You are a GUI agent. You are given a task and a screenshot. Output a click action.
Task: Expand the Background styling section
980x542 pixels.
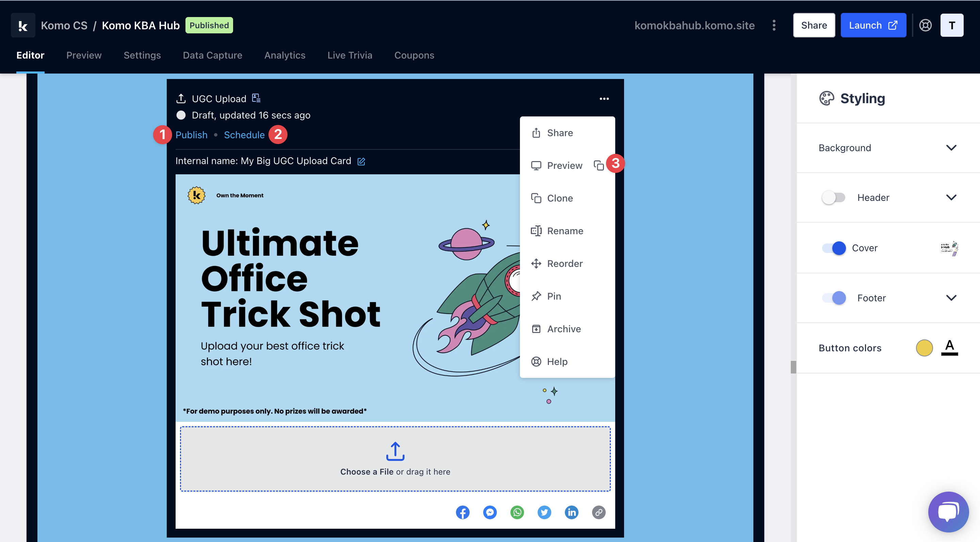[x=951, y=148]
